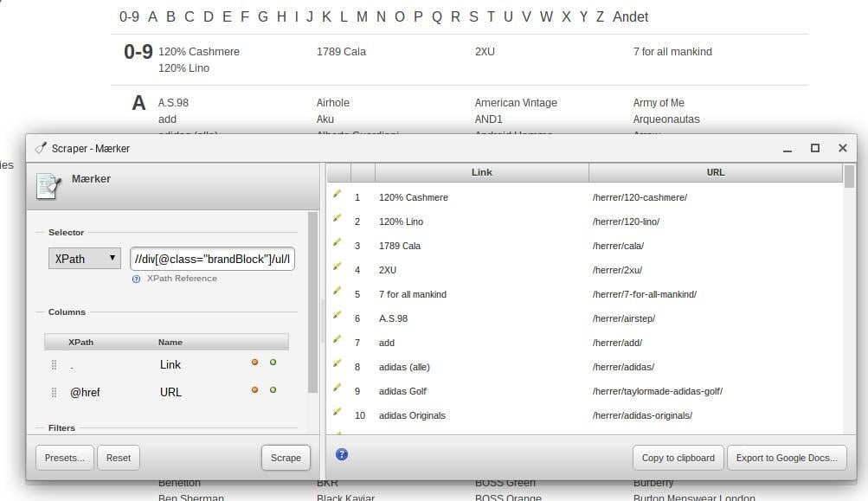Image resolution: width=868 pixels, height=501 pixels.
Task: Grab the drag handle of the @href column row
Action: pyautogui.click(x=54, y=392)
